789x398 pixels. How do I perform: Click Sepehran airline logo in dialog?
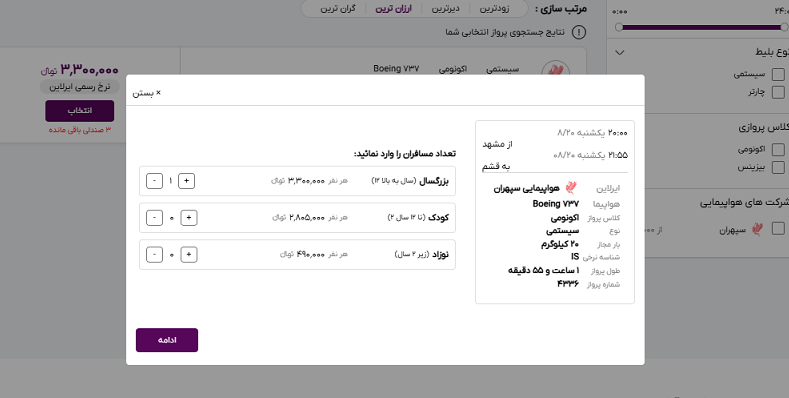click(x=571, y=188)
